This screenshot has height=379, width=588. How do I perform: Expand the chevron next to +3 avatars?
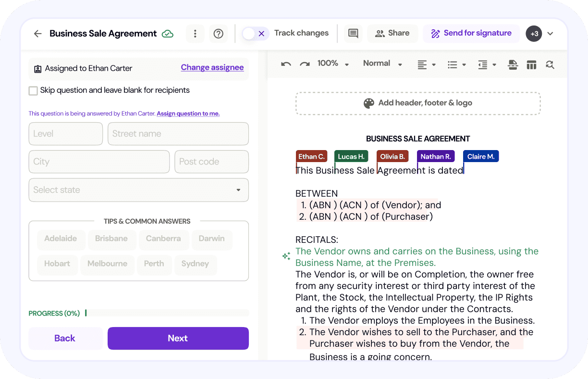click(x=551, y=34)
